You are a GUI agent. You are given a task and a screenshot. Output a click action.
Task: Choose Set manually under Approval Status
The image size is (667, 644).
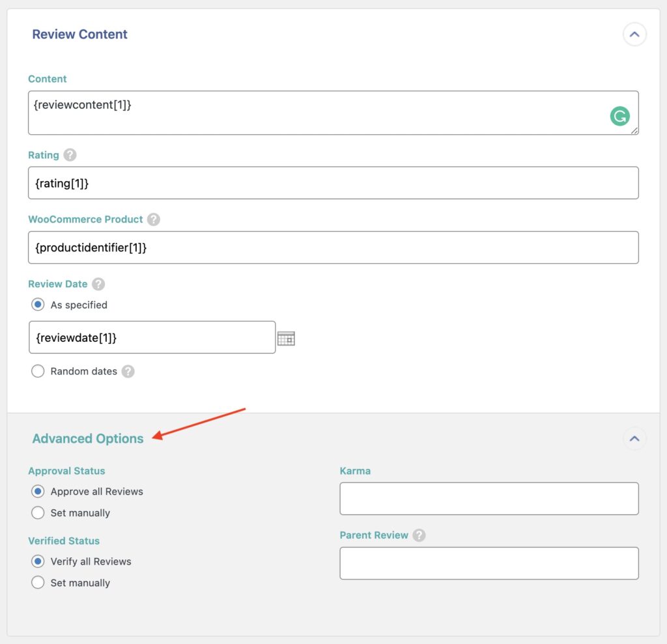pos(38,512)
